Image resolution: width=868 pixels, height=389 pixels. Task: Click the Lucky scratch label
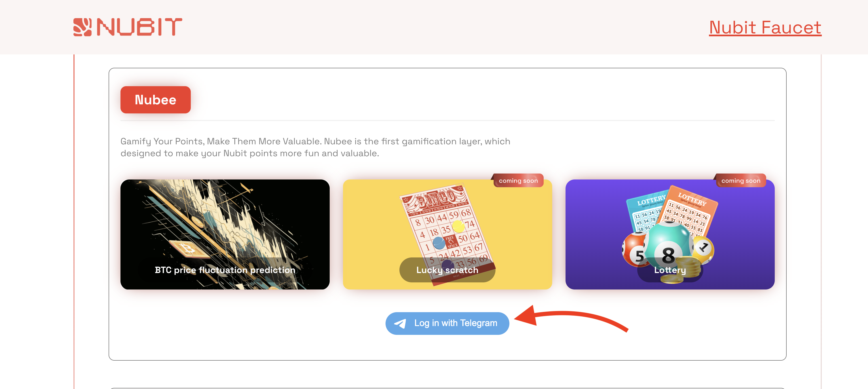[447, 270]
